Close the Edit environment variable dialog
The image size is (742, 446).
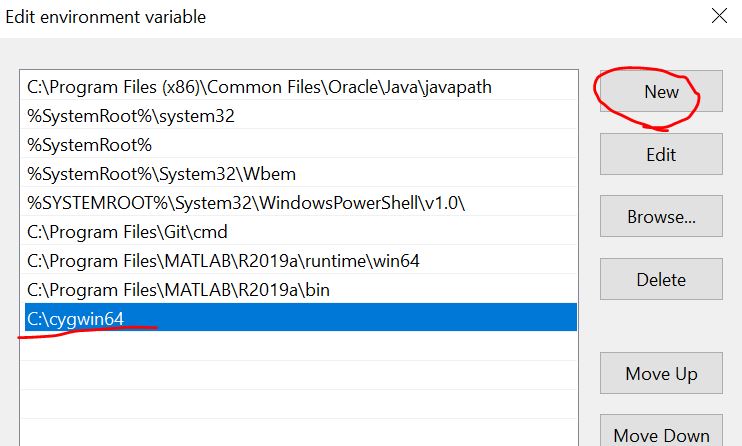click(x=719, y=16)
